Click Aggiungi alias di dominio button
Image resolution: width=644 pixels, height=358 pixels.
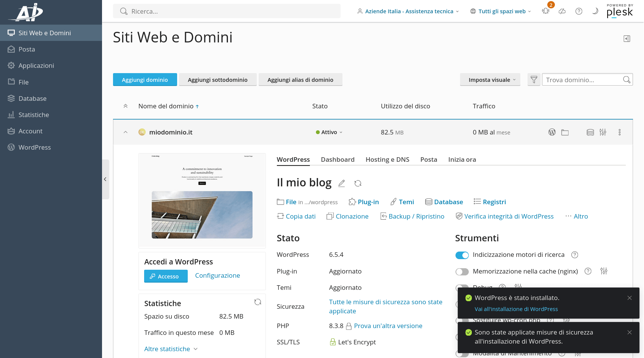click(x=300, y=80)
